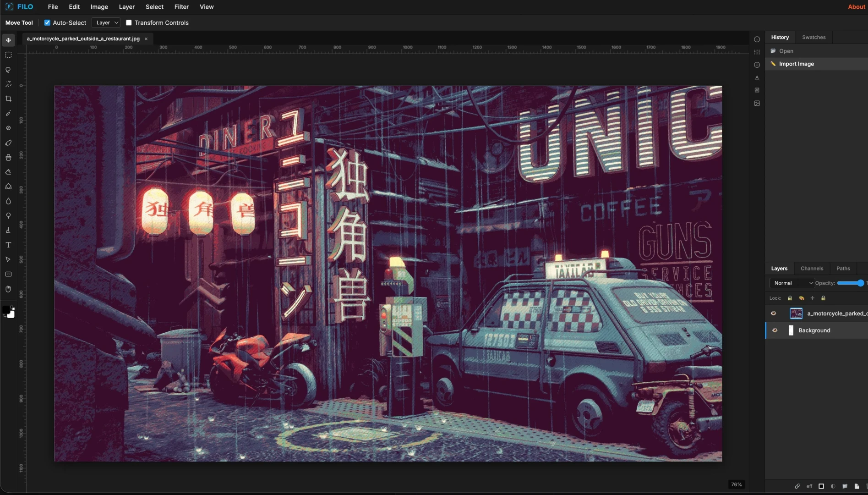Viewport: 868px width, 495px height.
Task: Select the Move tool in the toolbar
Action: (8, 40)
